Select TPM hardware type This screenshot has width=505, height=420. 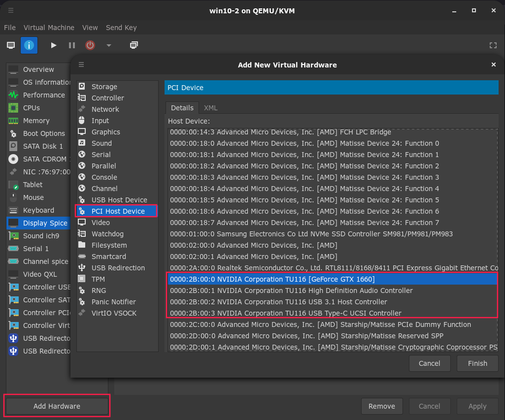point(118,279)
